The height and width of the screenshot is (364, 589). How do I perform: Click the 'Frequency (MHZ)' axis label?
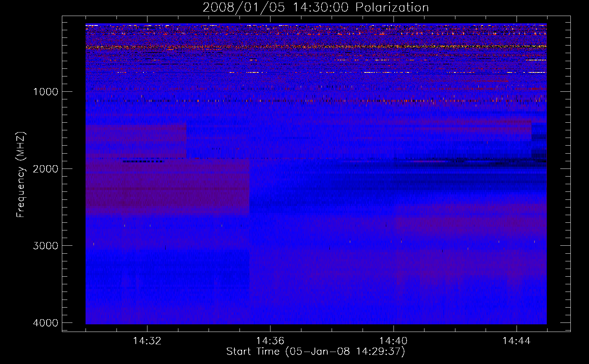click(21, 174)
